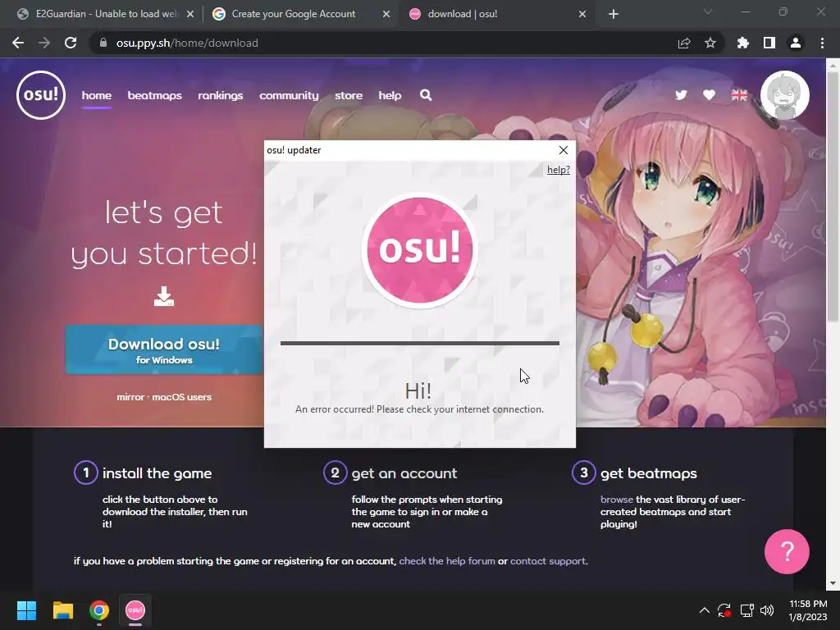Open a new Chrome tab
840x630 pixels.
tap(614, 14)
